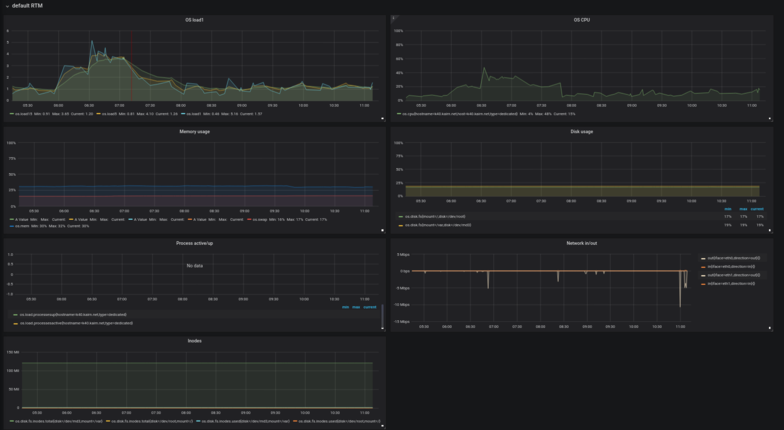Toggle the inodes.used /dev/root legend entry

pos(339,421)
